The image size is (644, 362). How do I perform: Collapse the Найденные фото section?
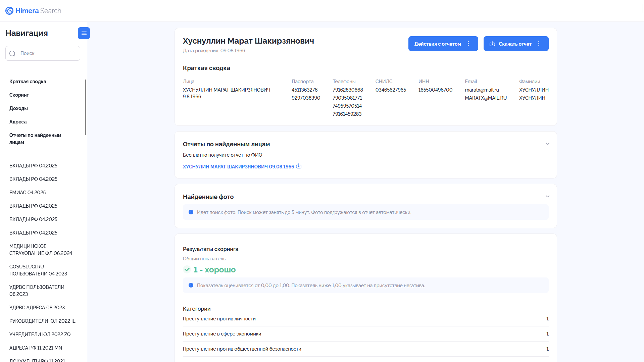point(548,196)
